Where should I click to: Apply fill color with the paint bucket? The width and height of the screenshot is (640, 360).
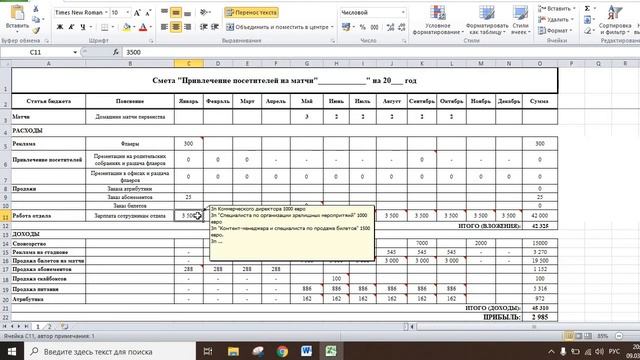(x=127, y=27)
